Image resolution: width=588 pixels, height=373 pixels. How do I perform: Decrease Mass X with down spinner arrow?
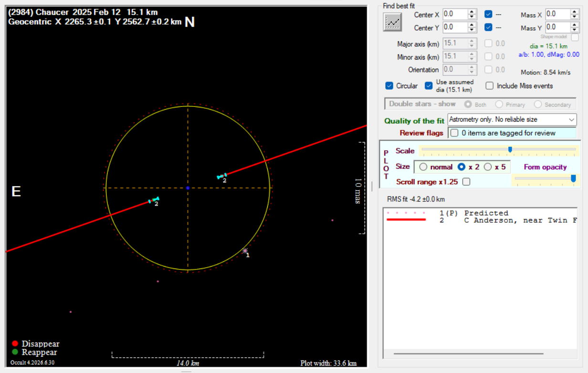575,17
